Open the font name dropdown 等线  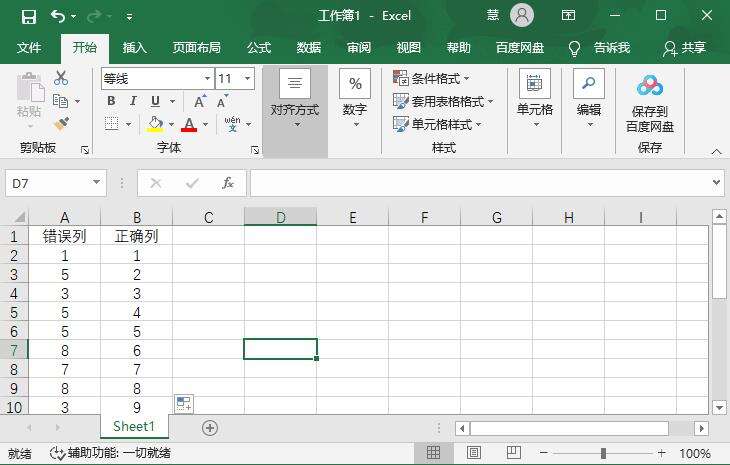click(x=207, y=78)
